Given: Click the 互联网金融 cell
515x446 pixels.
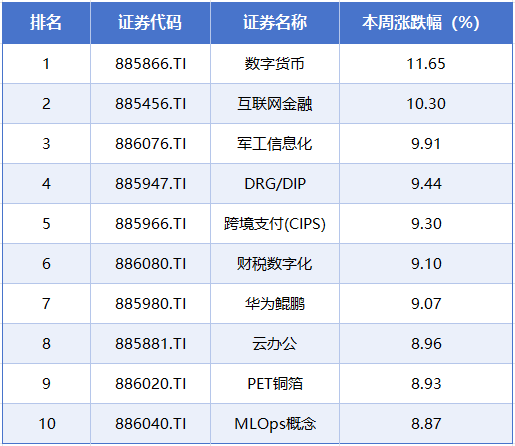Looking at the screenshot, I should coord(275,104).
